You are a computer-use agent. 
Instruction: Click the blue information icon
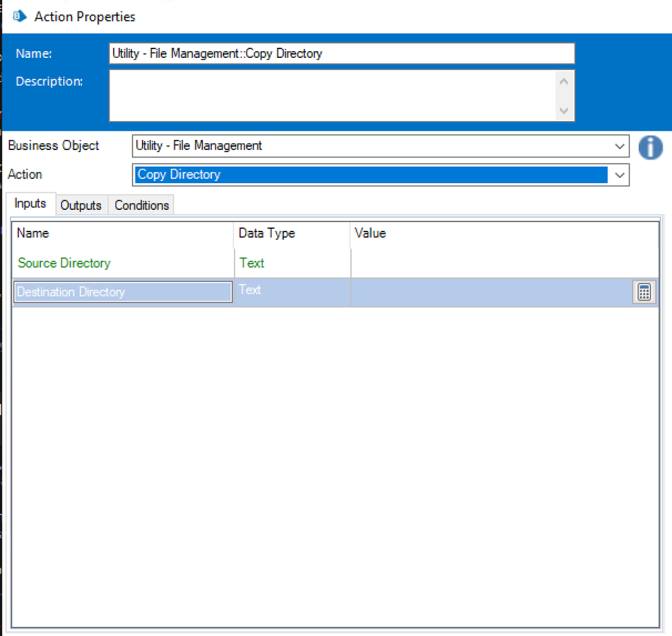click(x=650, y=147)
